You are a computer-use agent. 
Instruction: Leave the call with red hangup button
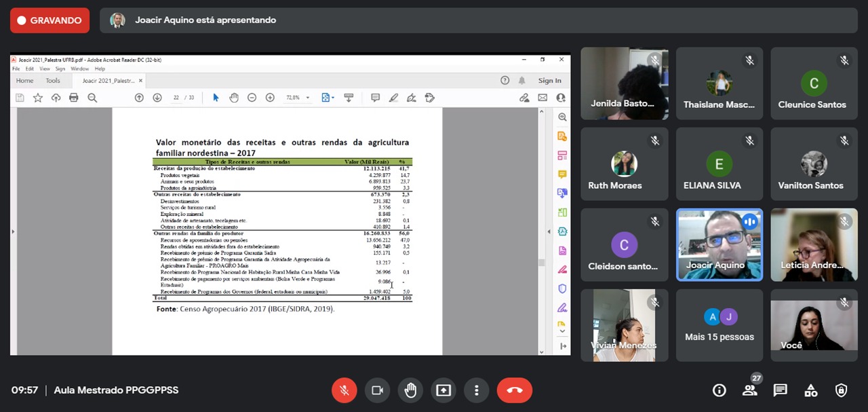[x=514, y=390]
